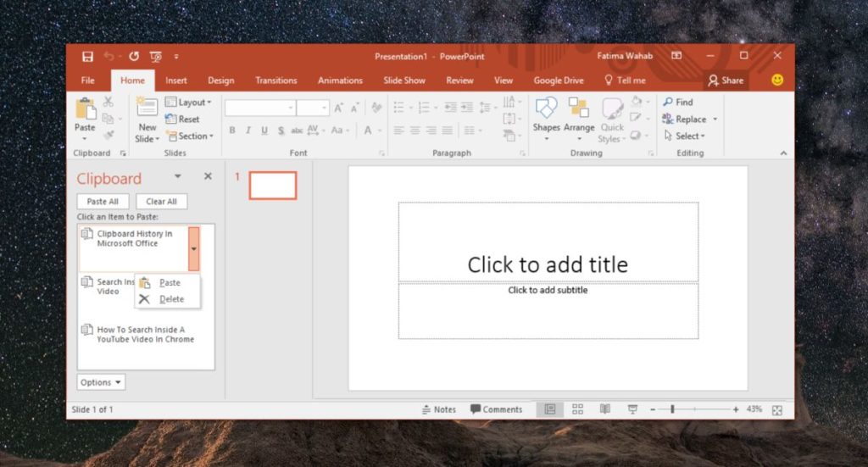
Task: Click the Save icon in title bar
Action: (x=87, y=57)
